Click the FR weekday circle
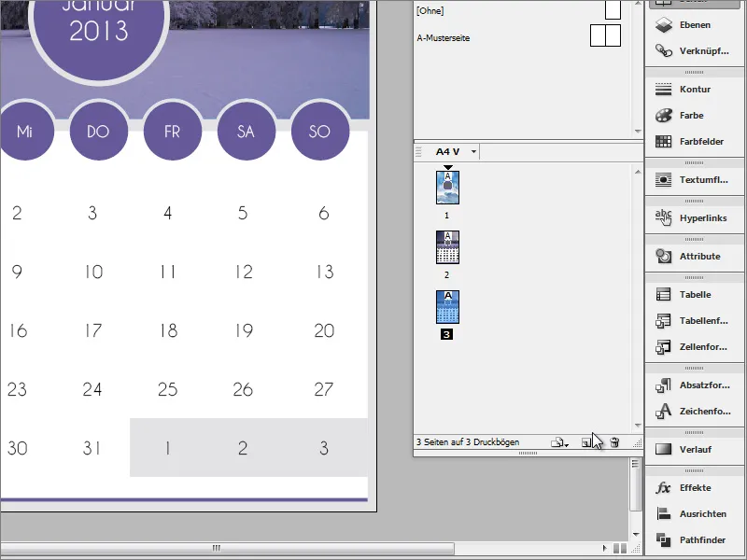The width and height of the screenshot is (747, 560). pos(173,132)
